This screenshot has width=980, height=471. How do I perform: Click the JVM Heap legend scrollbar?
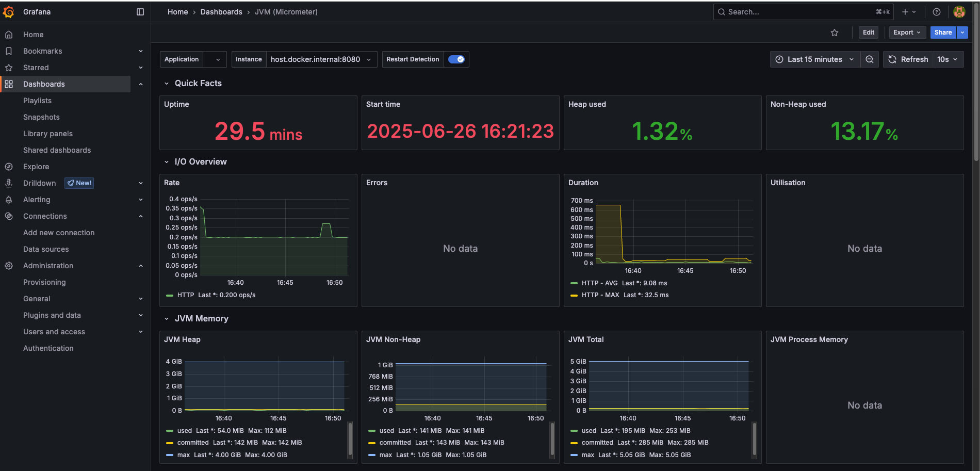pos(350,440)
